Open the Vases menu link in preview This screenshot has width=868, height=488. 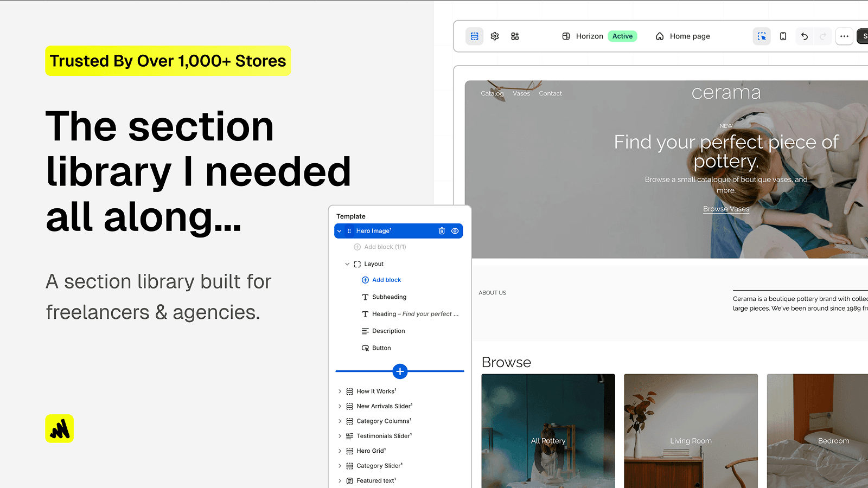(x=521, y=94)
